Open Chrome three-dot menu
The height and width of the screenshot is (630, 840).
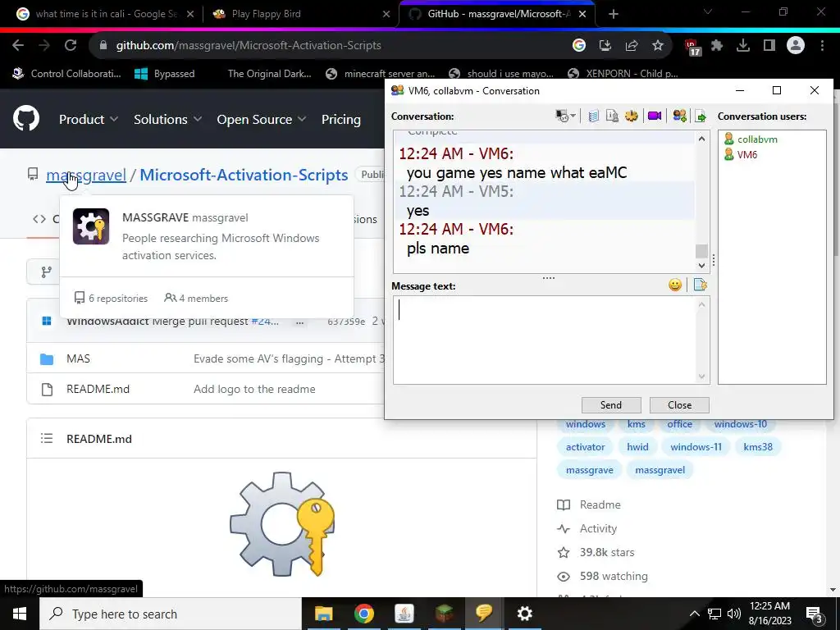click(x=822, y=46)
